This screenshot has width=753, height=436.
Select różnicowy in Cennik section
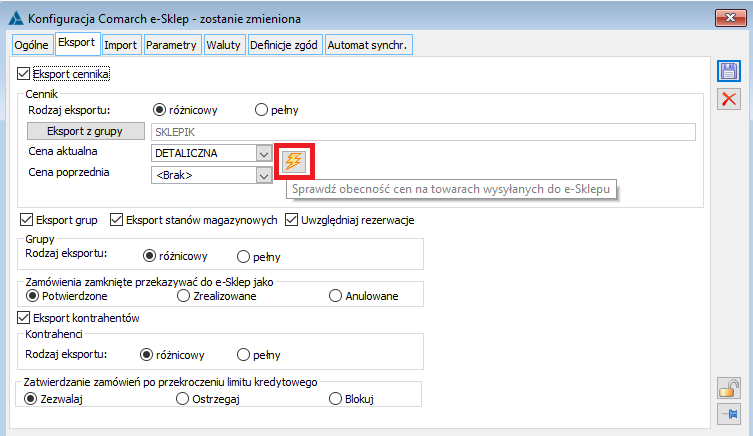[x=159, y=110]
